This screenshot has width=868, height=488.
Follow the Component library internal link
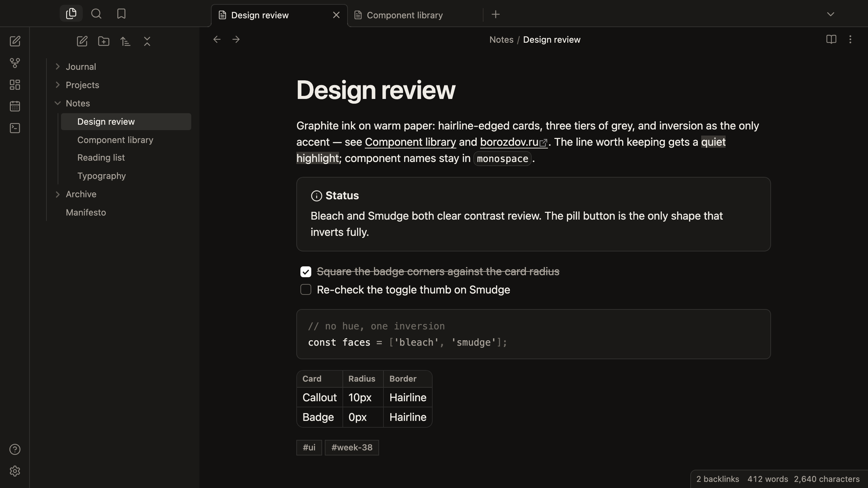[410, 142]
